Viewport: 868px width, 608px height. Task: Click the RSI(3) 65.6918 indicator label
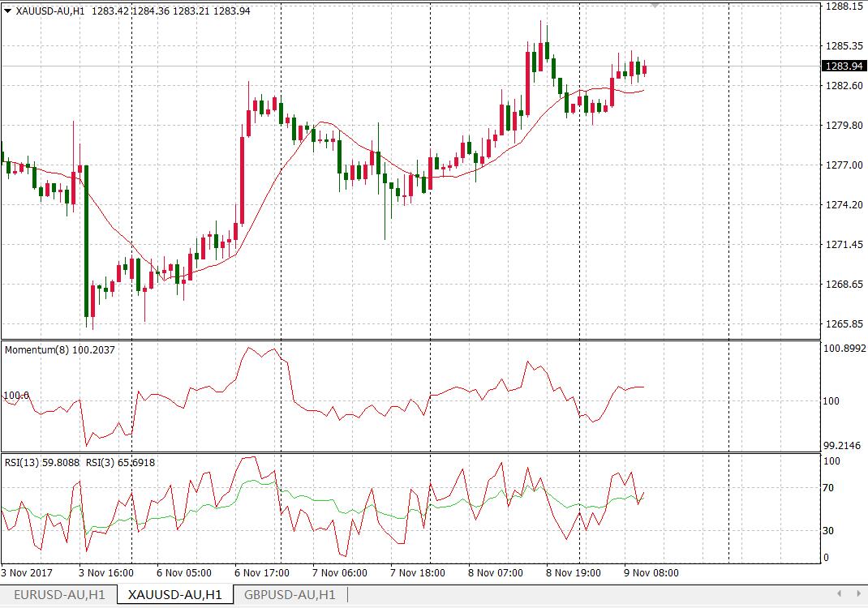point(120,463)
